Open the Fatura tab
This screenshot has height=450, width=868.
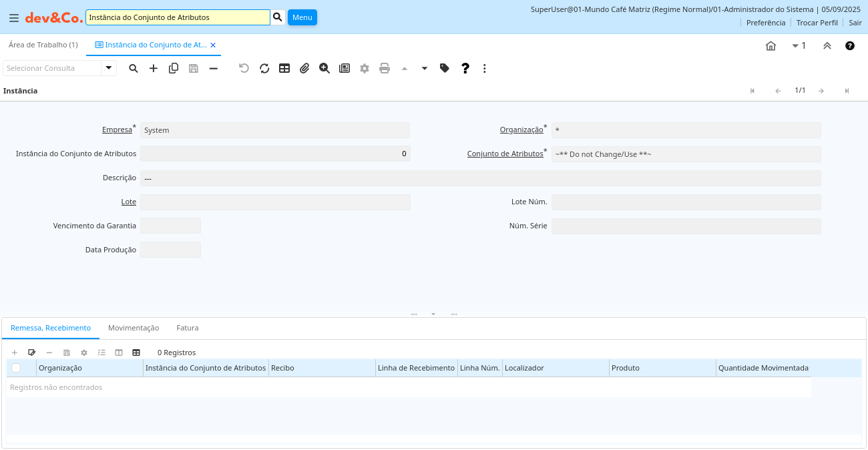click(188, 328)
